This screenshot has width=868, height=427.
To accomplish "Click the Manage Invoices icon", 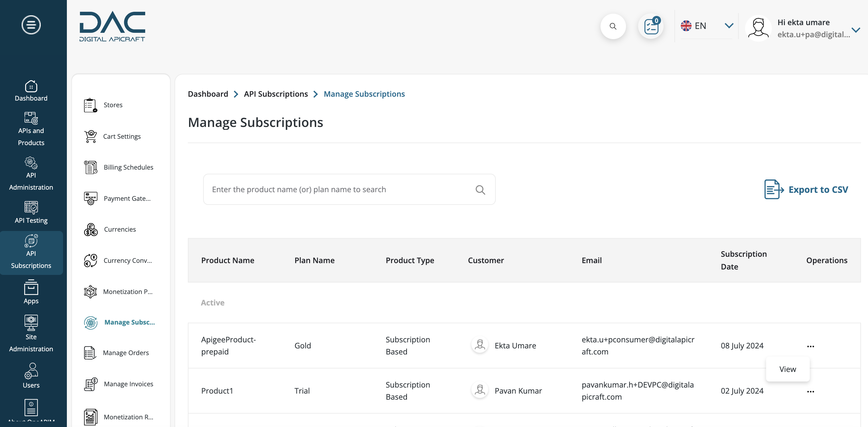I will pyautogui.click(x=90, y=384).
